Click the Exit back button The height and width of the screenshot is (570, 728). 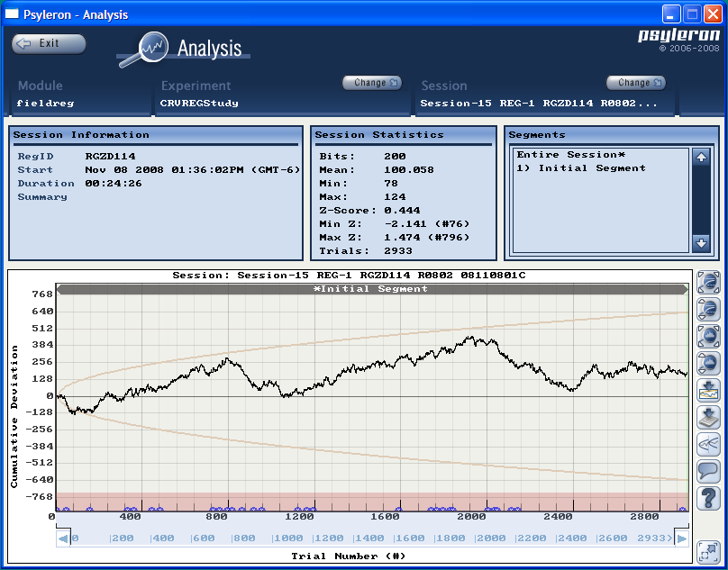pyautogui.click(x=49, y=43)
